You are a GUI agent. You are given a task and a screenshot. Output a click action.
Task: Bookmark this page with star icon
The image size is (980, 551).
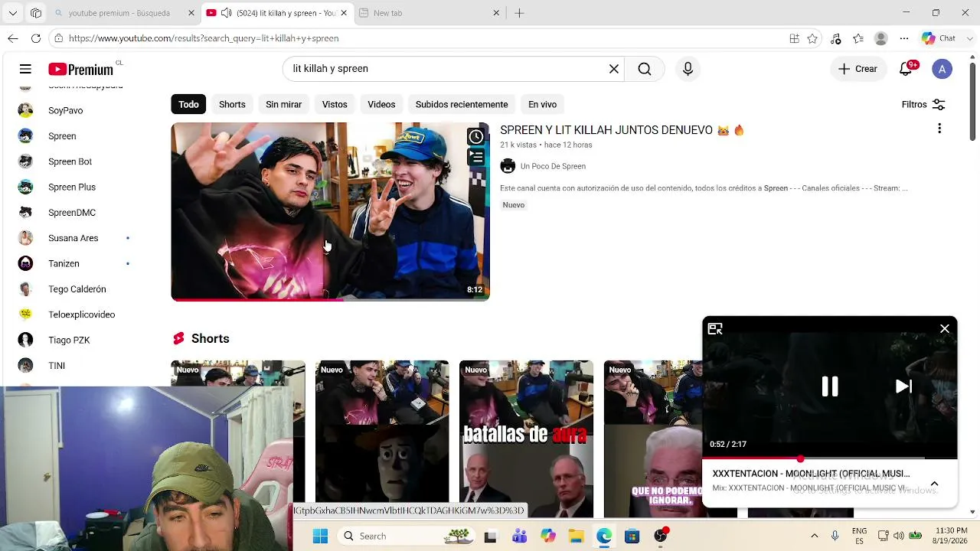coord(812,38)
